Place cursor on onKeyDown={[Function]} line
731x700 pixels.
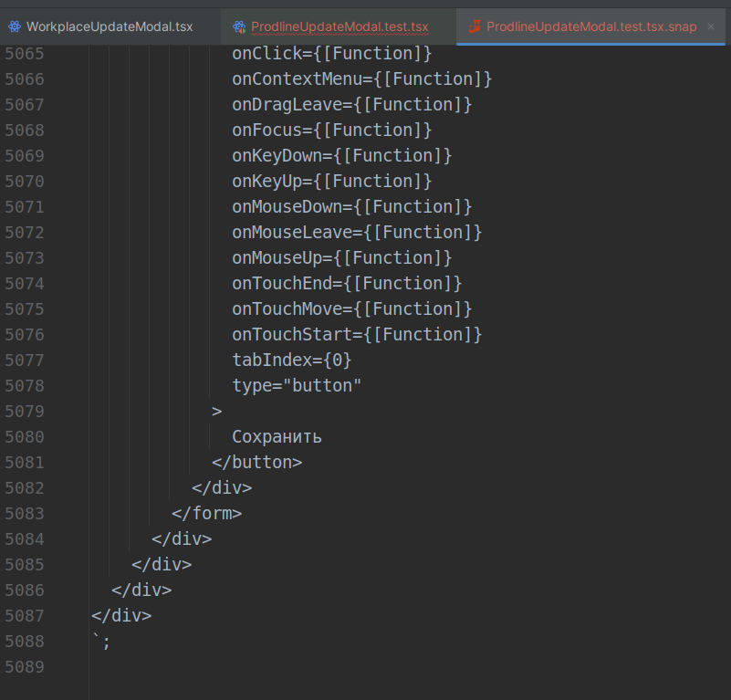click(341, 156)
